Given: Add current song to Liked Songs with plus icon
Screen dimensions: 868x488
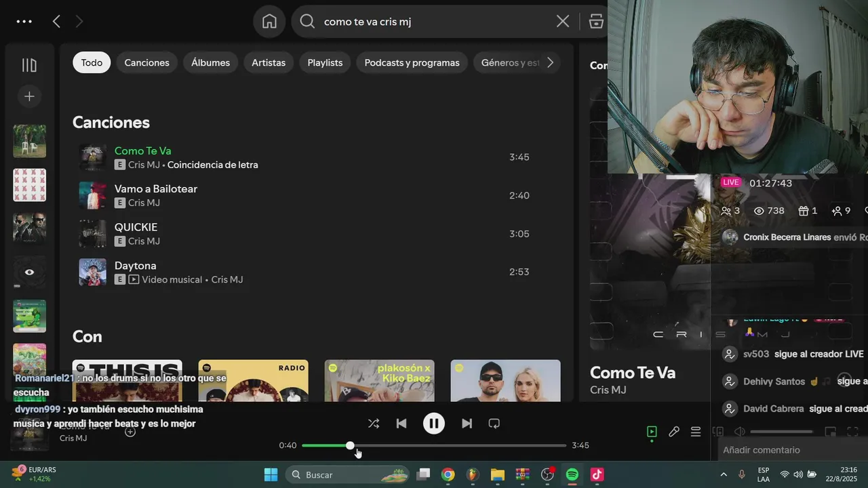Looking at the screenshot, I should point(130,432).
